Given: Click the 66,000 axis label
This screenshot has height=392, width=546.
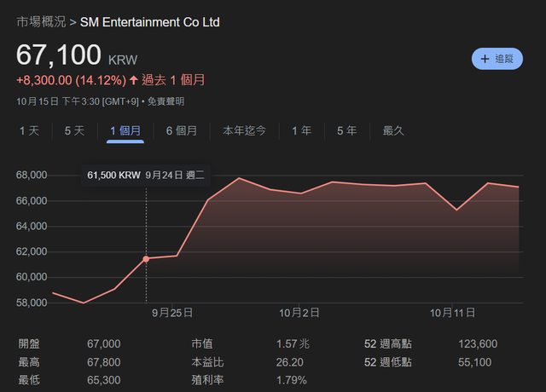Looking at the screenshot, I should click(32, 201).
